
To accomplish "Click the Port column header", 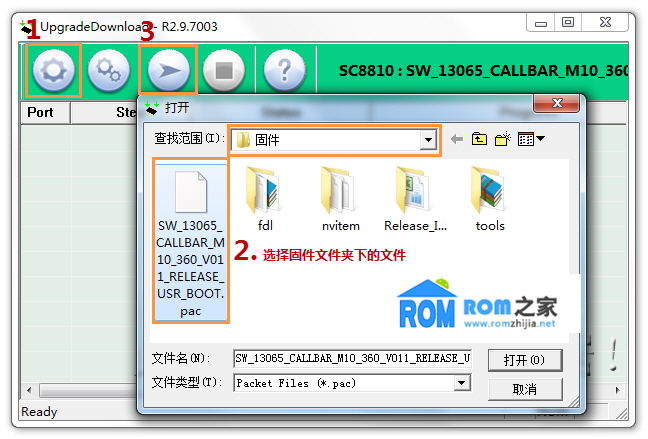I will click(45, 112).
